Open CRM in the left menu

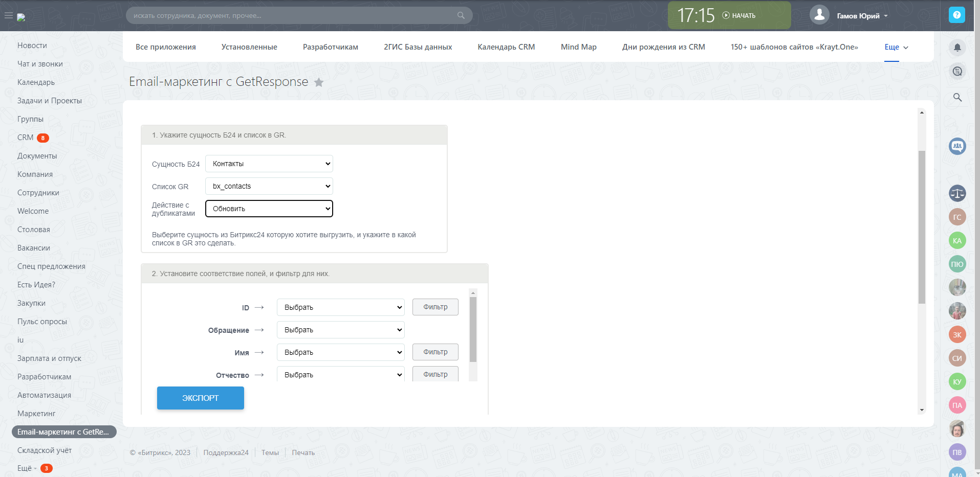[x=25, y=138]
